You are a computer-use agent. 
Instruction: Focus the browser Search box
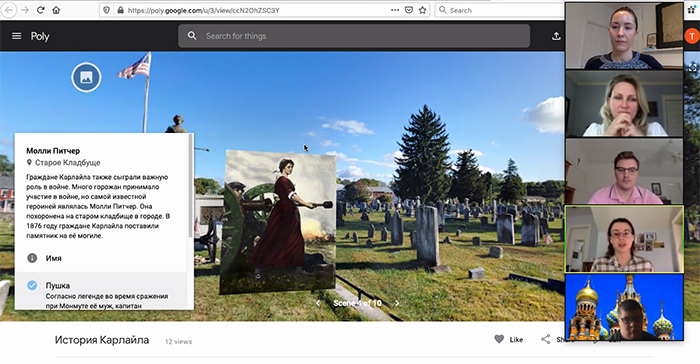point(500,10)
